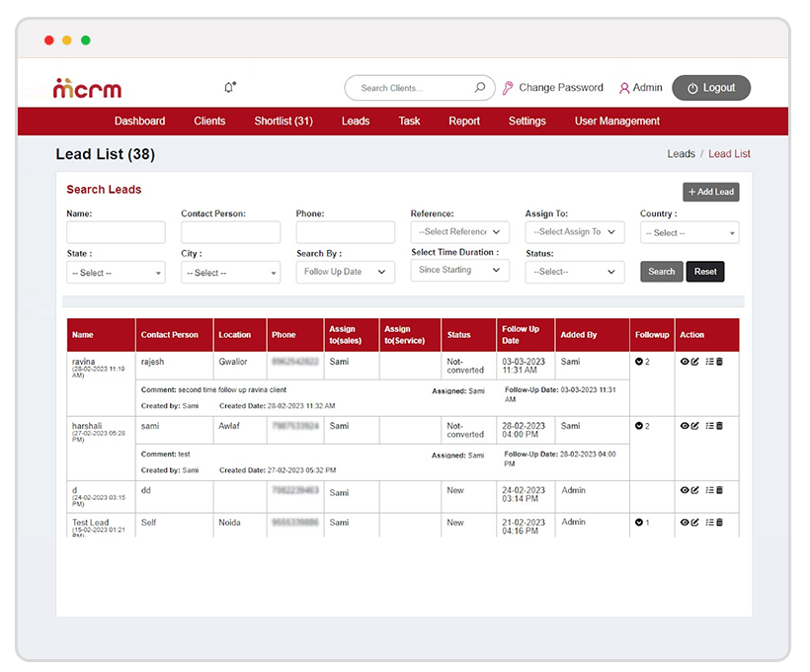Open the notifications bell icon
The image size is (810, 672).
click(229, 88)
